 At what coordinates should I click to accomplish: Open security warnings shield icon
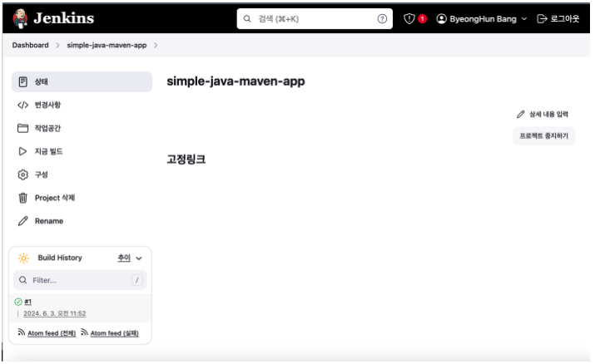pyautogui.click(x=409, y=18)
